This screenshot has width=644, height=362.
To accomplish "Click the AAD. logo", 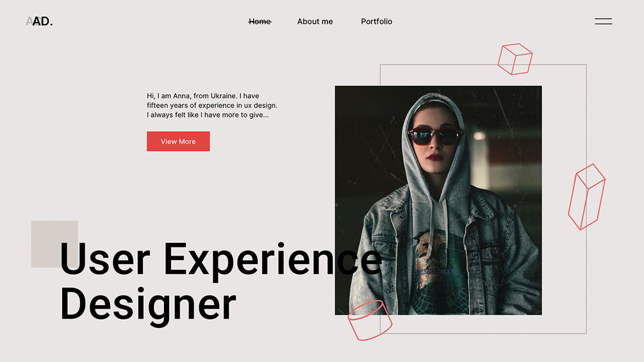I will [40, 21].
